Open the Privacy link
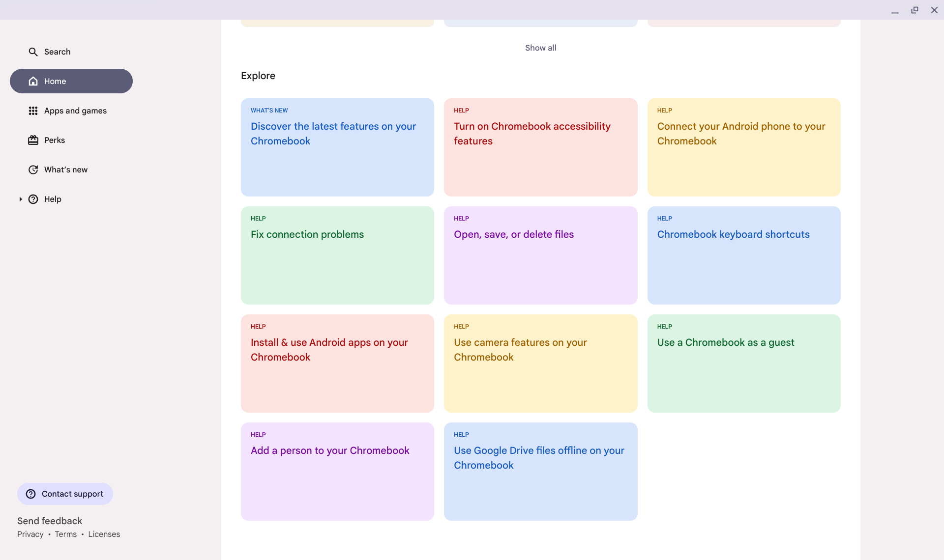 (30, 534)
